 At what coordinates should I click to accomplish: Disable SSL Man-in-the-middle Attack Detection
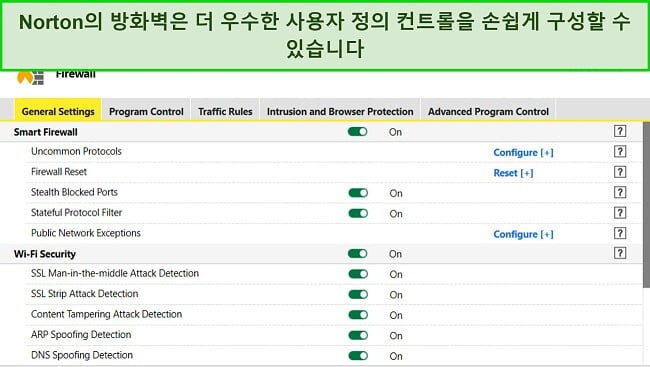(358, 274)
